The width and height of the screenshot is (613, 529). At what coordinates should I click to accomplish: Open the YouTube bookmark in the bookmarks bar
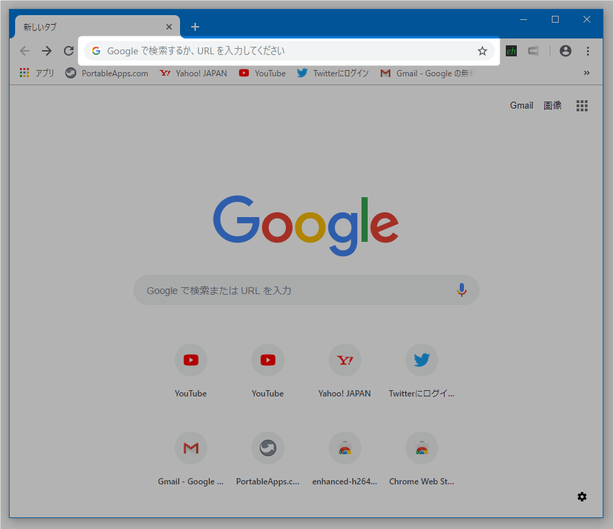point(262,73)
